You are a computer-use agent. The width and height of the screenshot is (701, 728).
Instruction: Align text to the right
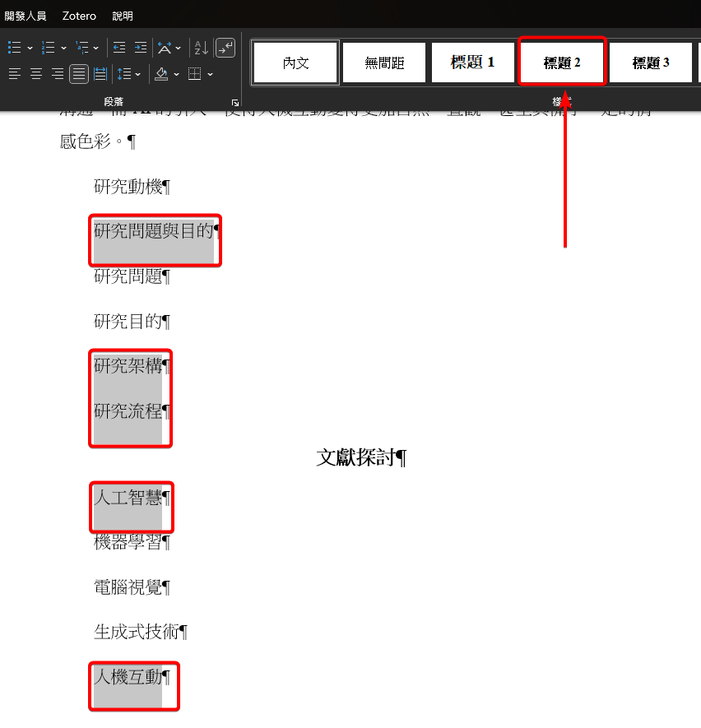[x=57, y=74]
